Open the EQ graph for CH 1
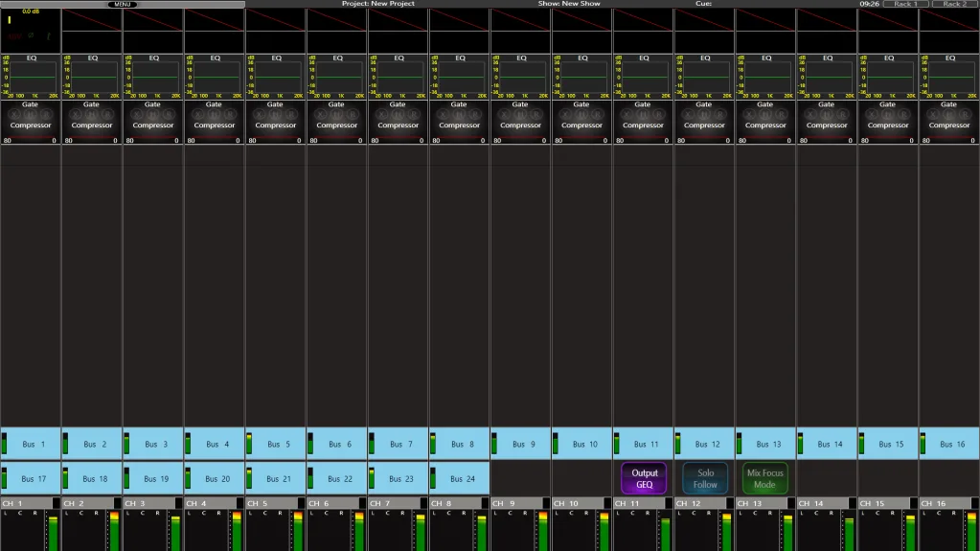Viewport: 980px width, 551px height. [x=31, y=77]
